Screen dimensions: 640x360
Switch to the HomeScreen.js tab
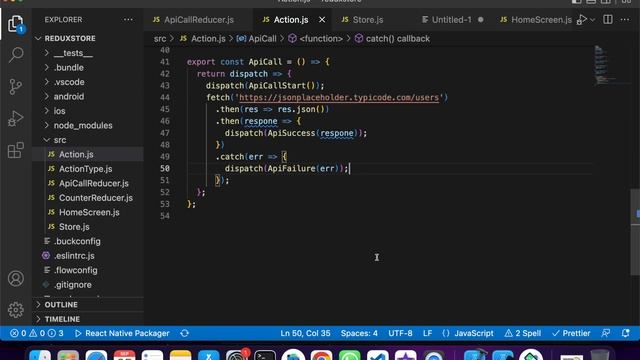(x=536, y=20)
